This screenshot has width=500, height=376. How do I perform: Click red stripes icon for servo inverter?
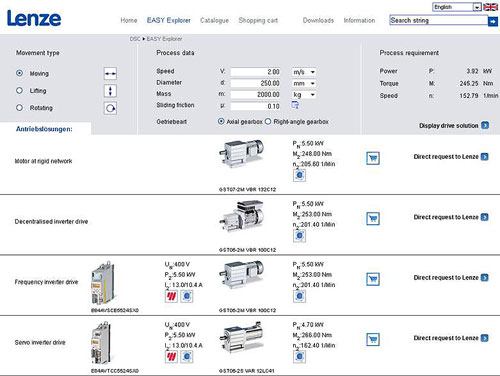point(171,357)
